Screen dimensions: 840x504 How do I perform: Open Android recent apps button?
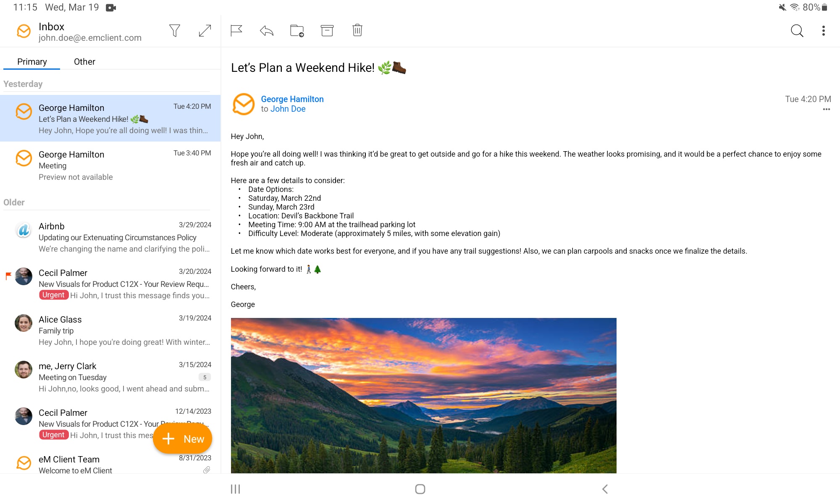coord(235,489)
